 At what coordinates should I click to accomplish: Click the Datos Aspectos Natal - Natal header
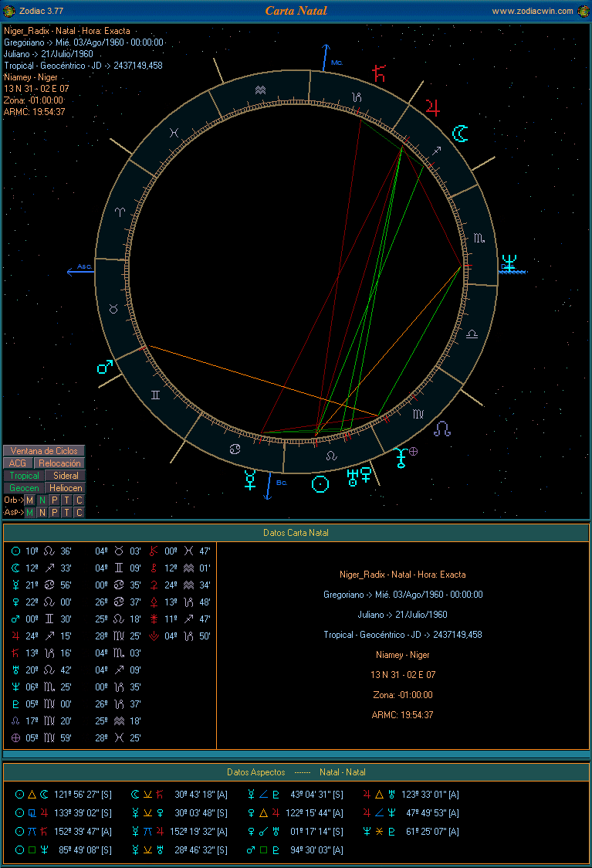(x=296, y=771)
